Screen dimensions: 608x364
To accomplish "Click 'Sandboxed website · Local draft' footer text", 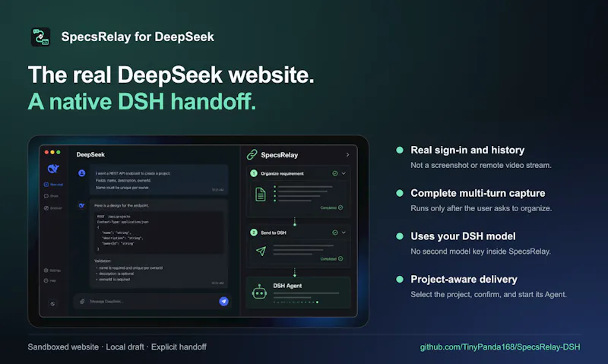I will 86,347.
